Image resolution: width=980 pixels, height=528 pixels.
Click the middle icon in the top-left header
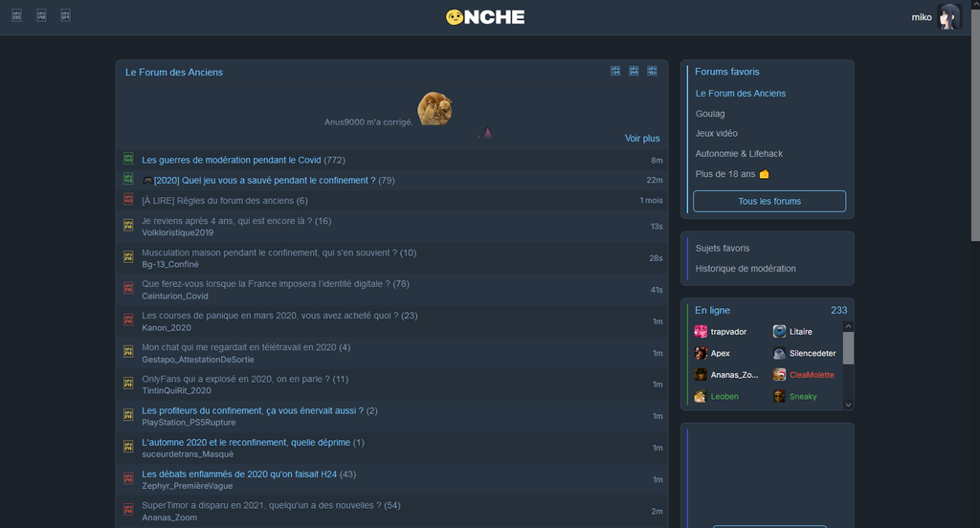click(x=41, y=15)
